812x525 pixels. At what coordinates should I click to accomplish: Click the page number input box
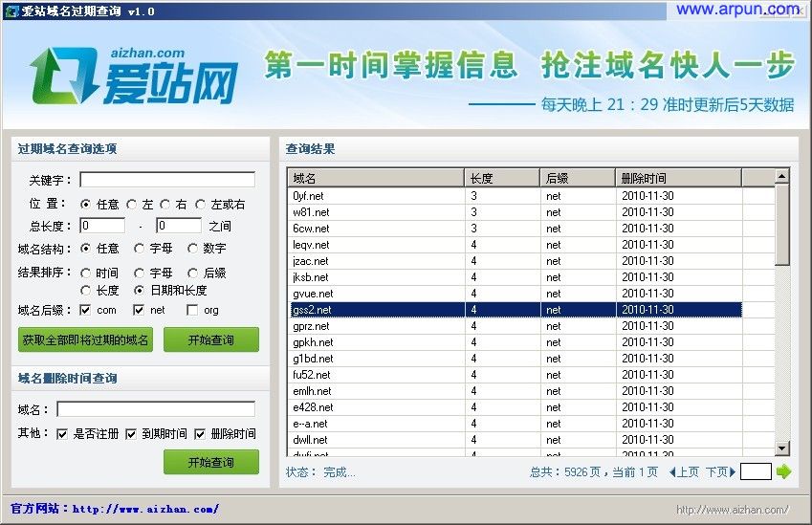(x=757, y=471)
